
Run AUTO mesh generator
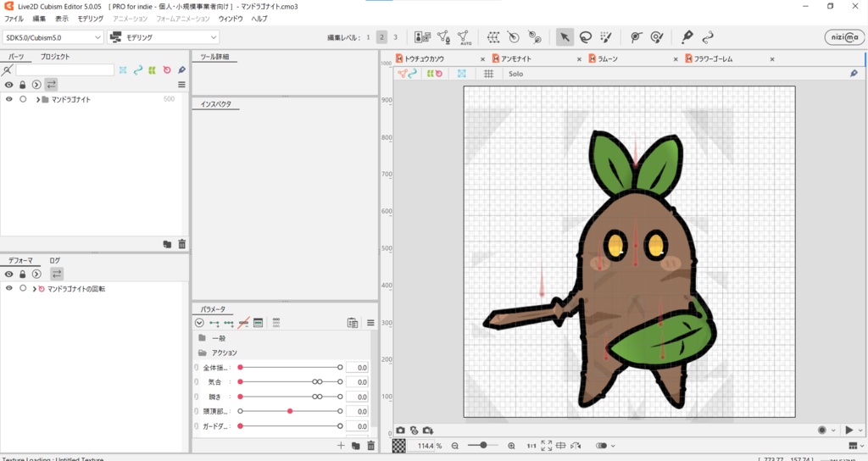tap(464, 37)
